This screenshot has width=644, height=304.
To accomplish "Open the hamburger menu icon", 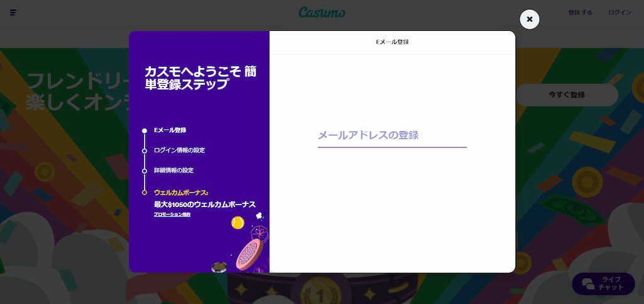I will coord(13,13).
